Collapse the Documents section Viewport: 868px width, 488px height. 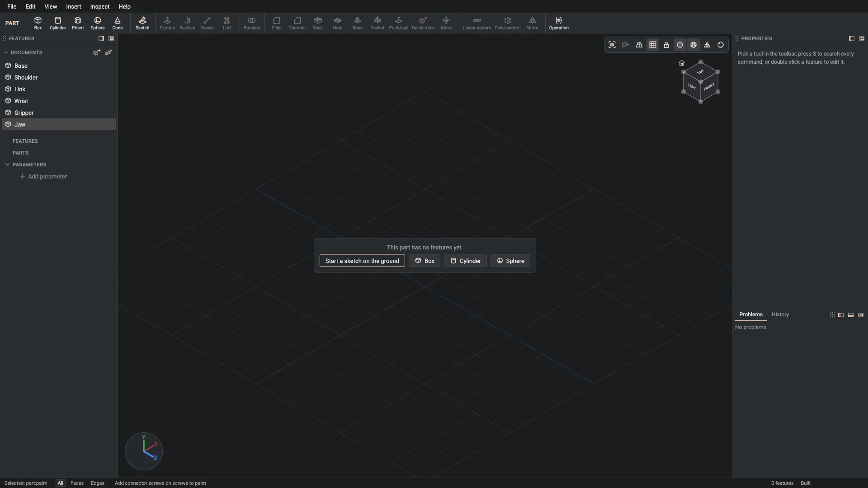6,52
